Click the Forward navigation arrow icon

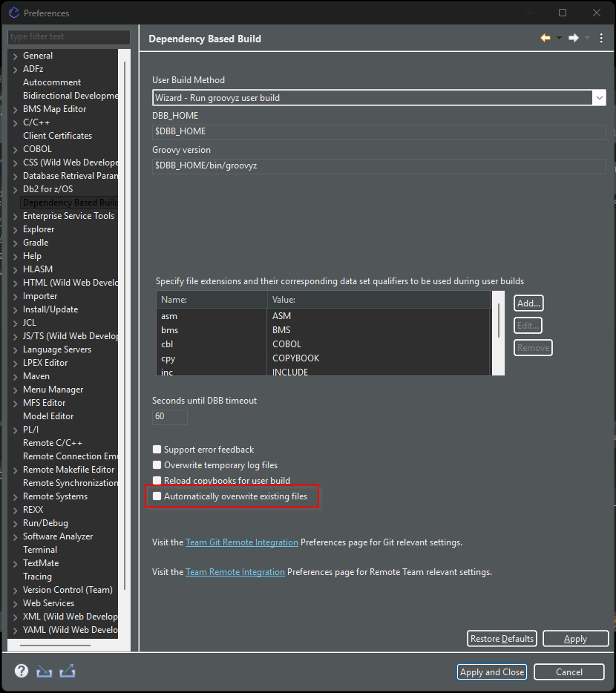[574, 38]
